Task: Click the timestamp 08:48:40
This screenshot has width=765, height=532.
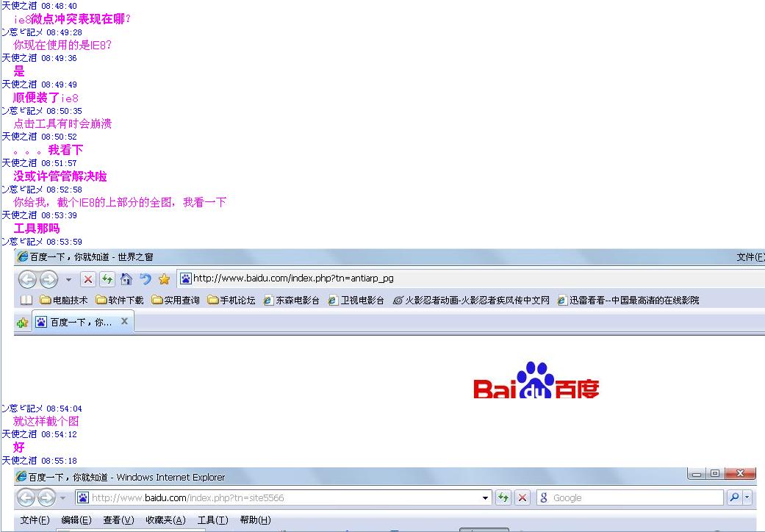Action: [x=59, y=6]
